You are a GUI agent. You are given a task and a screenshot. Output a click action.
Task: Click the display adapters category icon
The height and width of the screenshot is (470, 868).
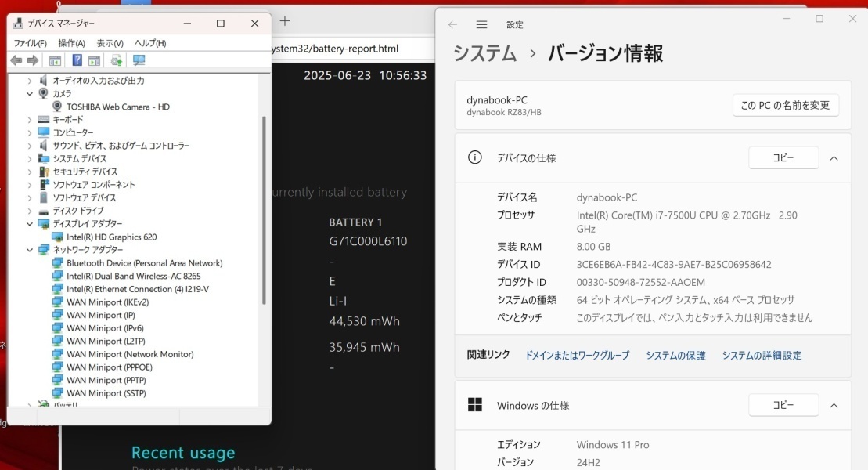point(44,223)
